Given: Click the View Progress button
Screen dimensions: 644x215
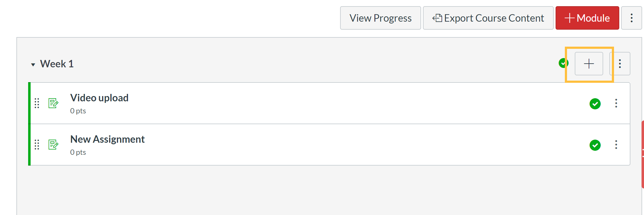Looking at the screenshot, I should click(380, 18).
